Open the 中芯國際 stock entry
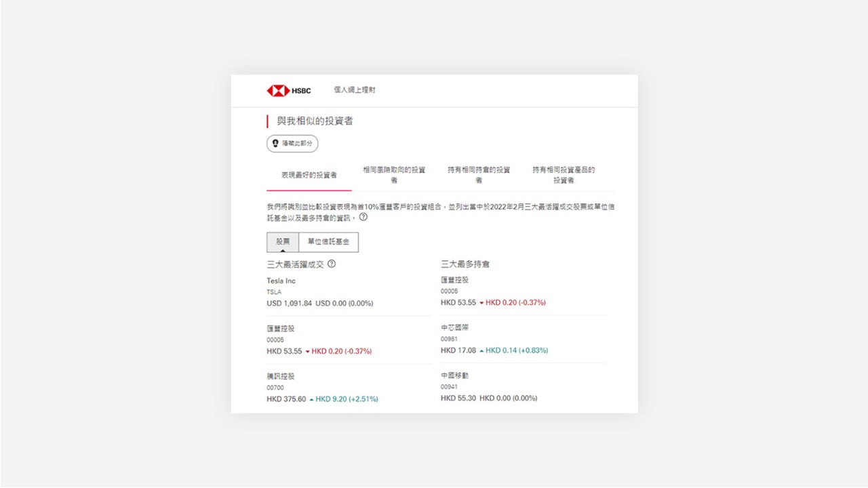This screenshot has width=868, height=488. point(454,328)
